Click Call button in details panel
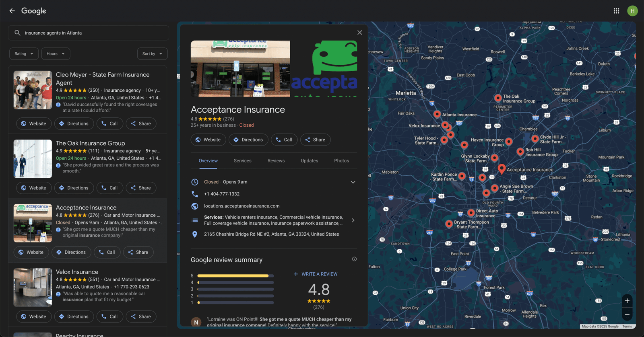 tap(284, 140)
